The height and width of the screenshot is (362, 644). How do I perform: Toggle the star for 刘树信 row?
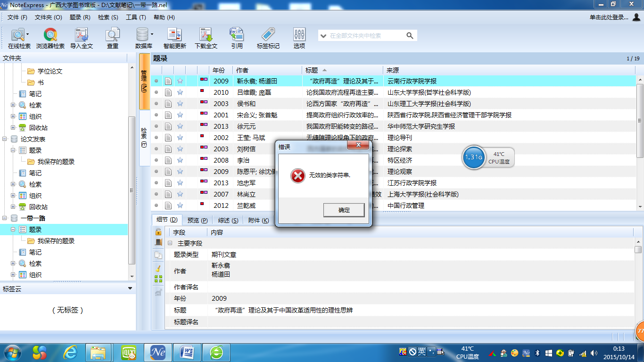click(180, 149)
